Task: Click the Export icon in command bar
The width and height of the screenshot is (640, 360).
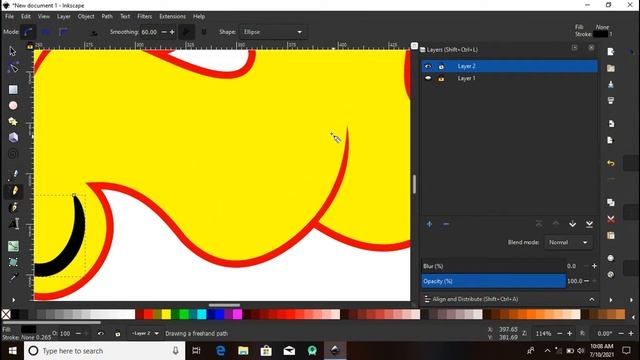Action: (x=611, y=140)
